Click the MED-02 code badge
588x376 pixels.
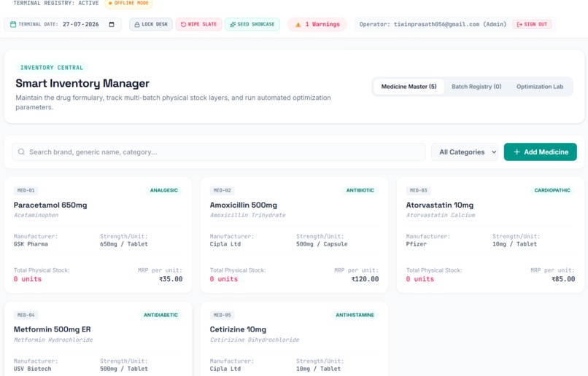(x=222, y=190)
